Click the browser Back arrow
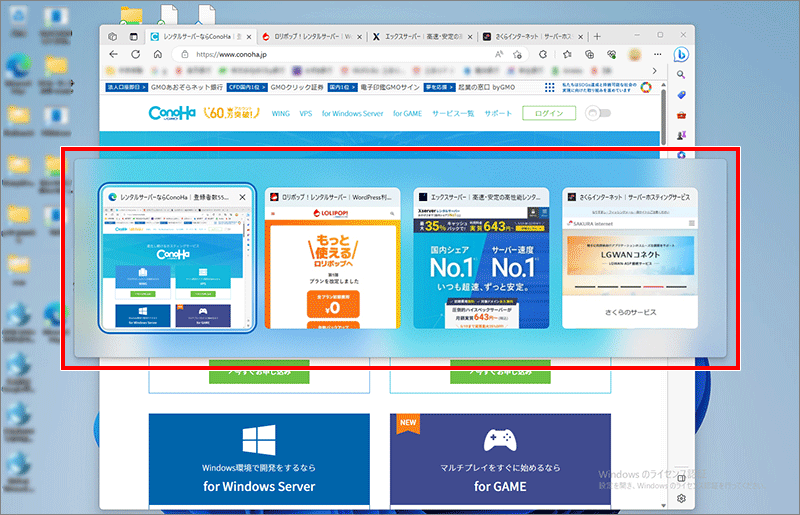 pos(114,54)
